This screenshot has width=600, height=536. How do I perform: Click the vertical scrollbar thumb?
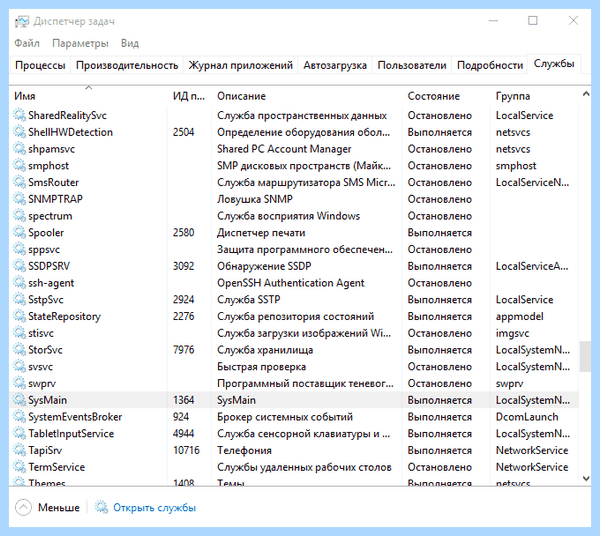click(x=585, y=357)
